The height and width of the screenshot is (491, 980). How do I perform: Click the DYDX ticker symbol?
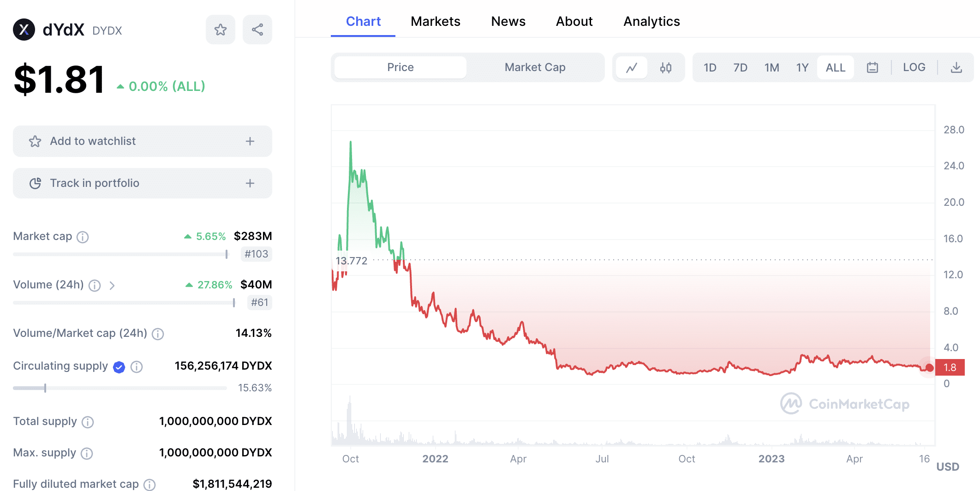pyautogui.click(x=107, y=31)
